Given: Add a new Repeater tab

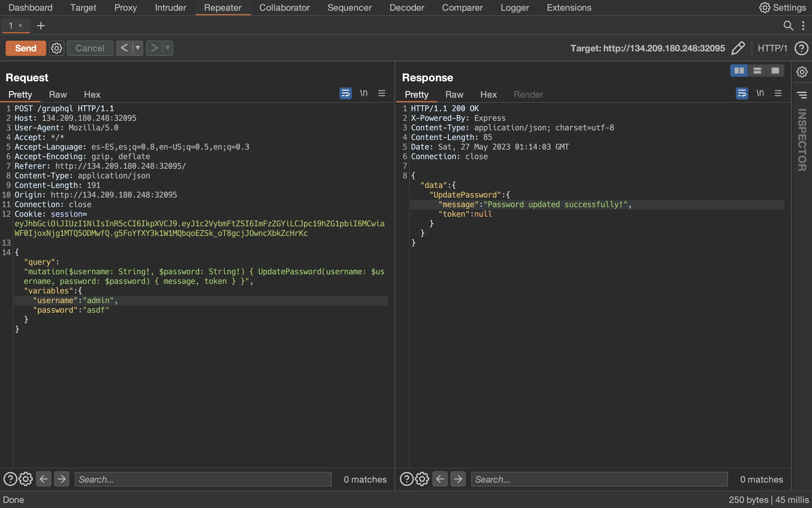Looking at the screenshot, I should pyautogui.click(x=41, y=25).
